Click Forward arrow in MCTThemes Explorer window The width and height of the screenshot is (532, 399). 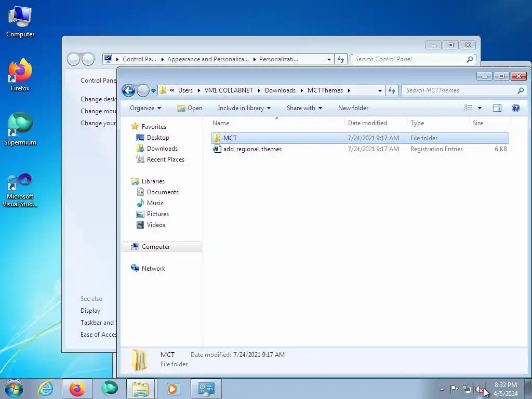[143, 90]
